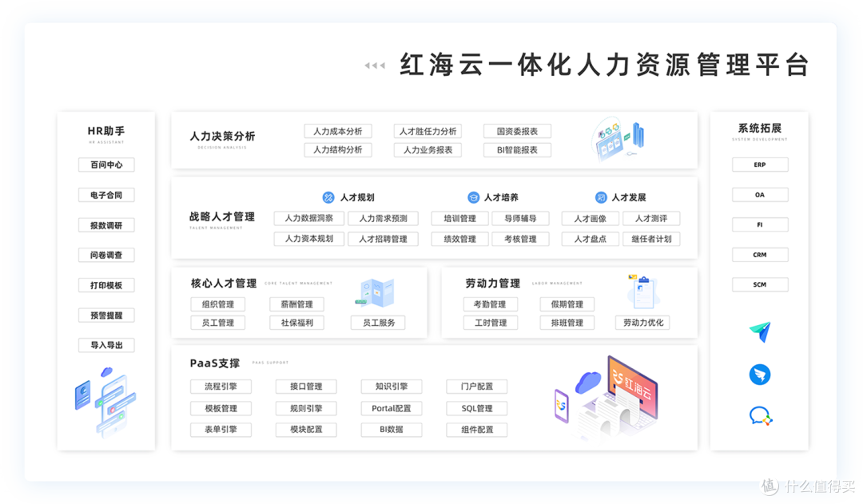
Task: Click the HR助手 phone illustration
Action: pyautogui.click(x=105, y=402)
